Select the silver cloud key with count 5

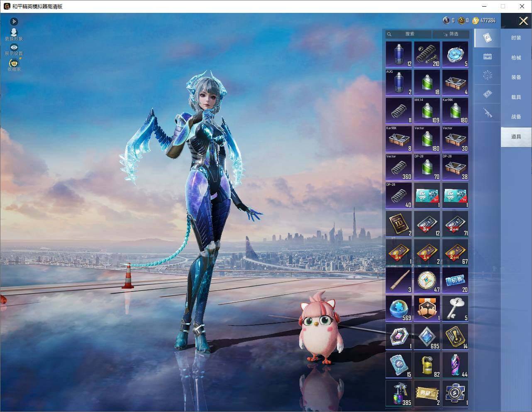coord(455,308)
